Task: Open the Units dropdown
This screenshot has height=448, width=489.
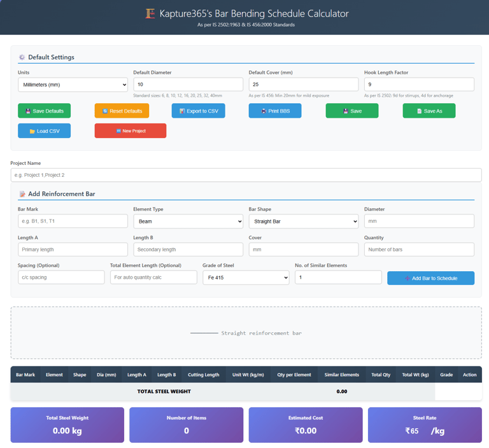Action: point(73,85)
